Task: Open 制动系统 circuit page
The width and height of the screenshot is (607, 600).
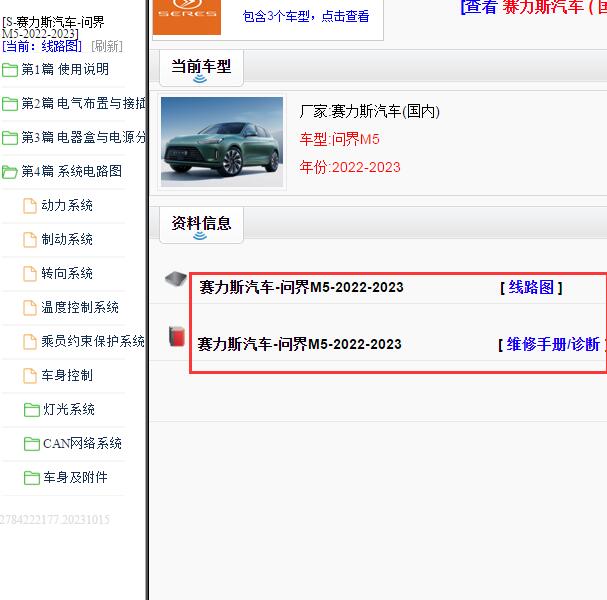Action: 67,240
